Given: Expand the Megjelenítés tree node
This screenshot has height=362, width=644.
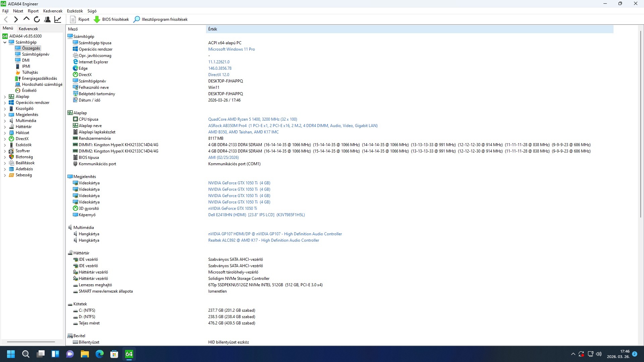Looking at the screenshot, I should [x=5, y=115].
